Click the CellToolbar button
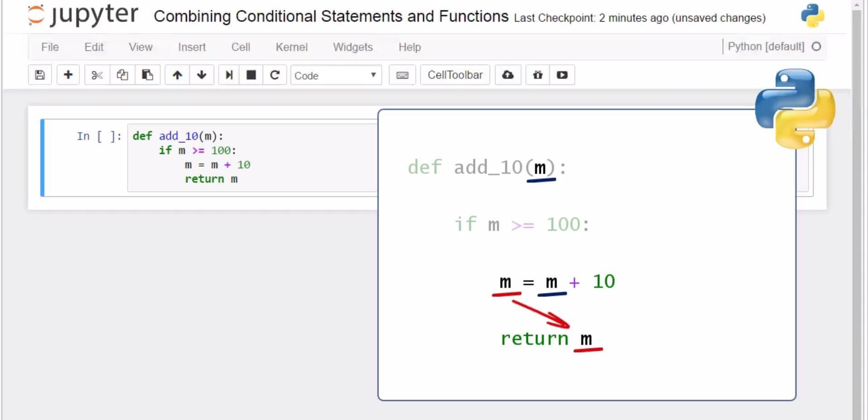 pyautogui.click(x=455, y=75)
